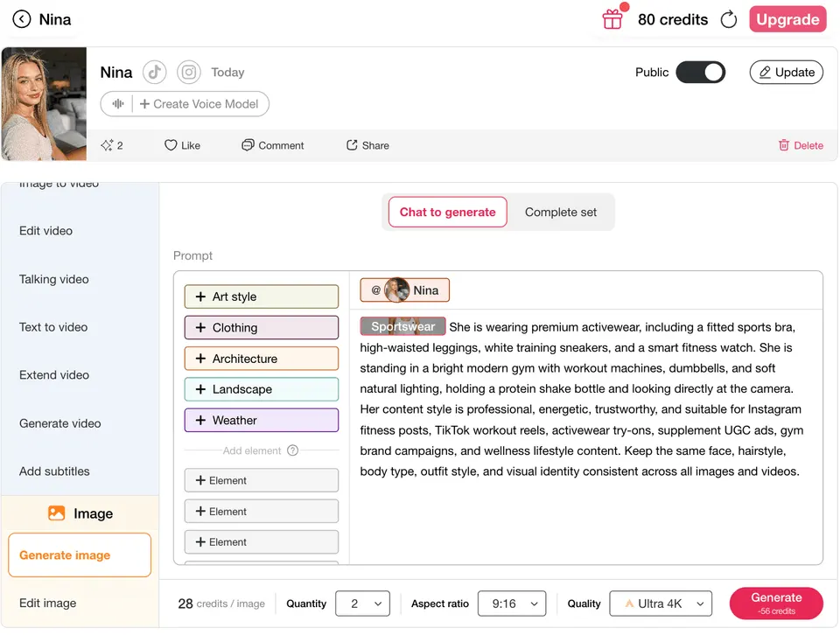
Task: Add an Architecture element
Action: click(262, 359)
